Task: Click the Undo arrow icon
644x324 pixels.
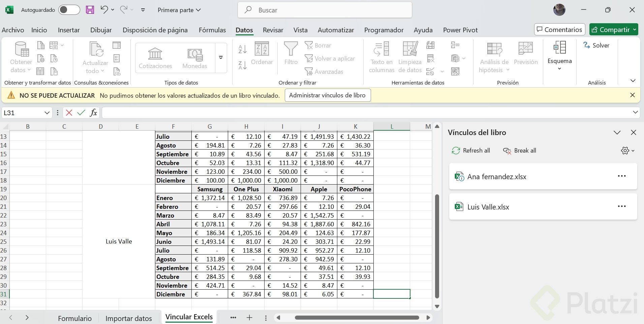Action: pos(104,10)
